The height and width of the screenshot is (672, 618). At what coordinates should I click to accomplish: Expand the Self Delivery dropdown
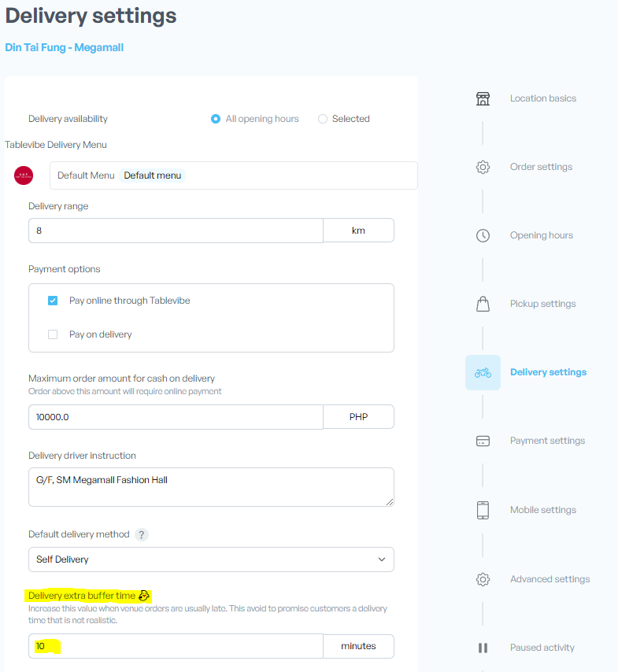tap(211, 559)
